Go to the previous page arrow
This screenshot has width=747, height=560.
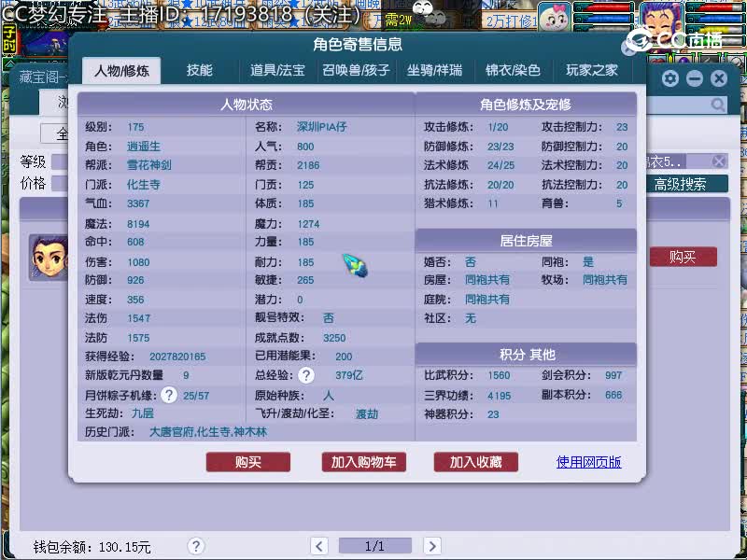pos(318,546)
